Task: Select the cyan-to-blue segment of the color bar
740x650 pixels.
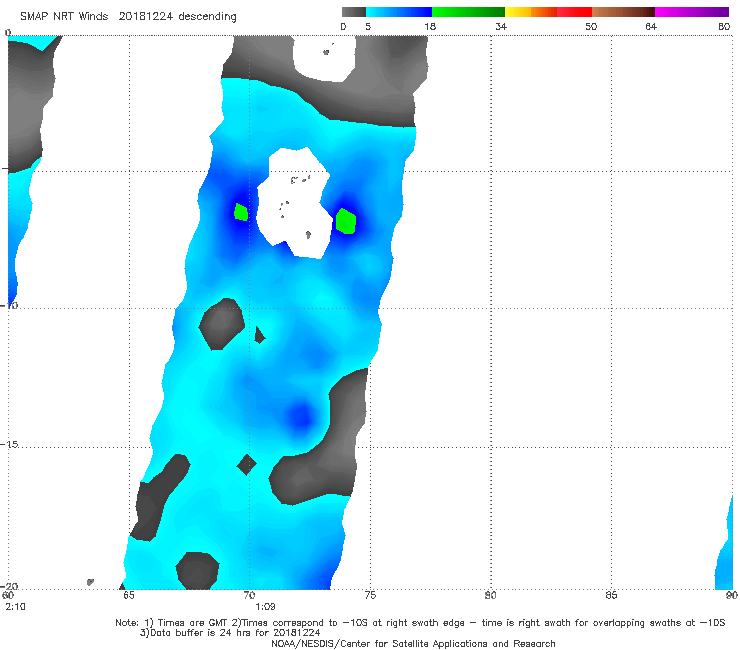Action: [399, 12]
